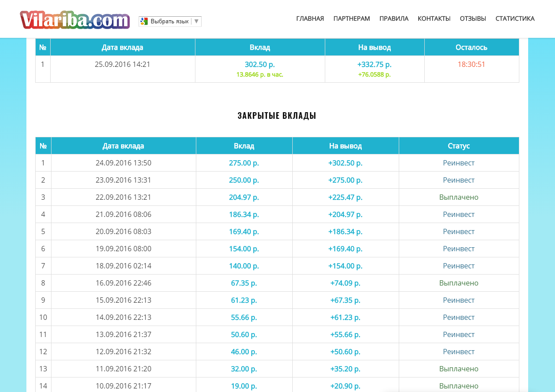Open the ПРАВИЛА page
555x392 pixels.
394,18
